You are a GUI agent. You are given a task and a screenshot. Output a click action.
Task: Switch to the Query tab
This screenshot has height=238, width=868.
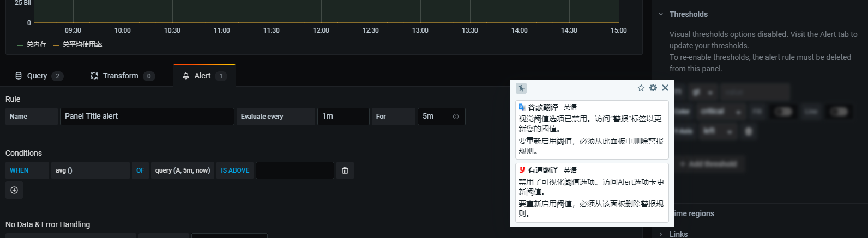tap(37, 76)
